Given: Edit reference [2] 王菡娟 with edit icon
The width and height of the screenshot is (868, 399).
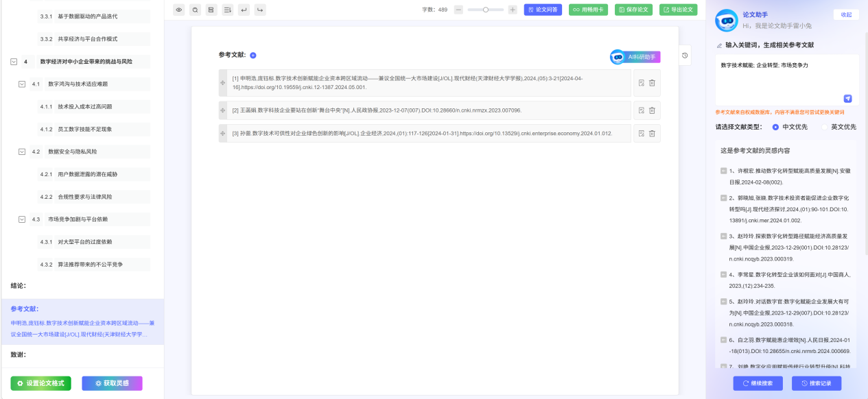Looking at the screenshot, I should (x=641, y=110).
